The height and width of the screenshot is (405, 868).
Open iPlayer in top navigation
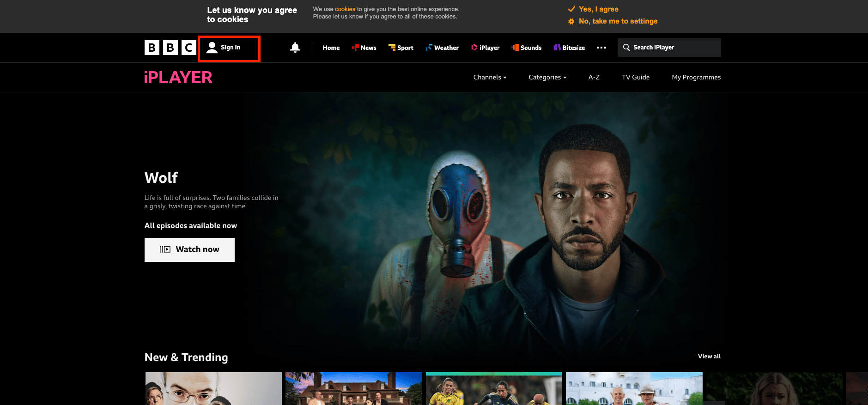click(x=486, y=48)
